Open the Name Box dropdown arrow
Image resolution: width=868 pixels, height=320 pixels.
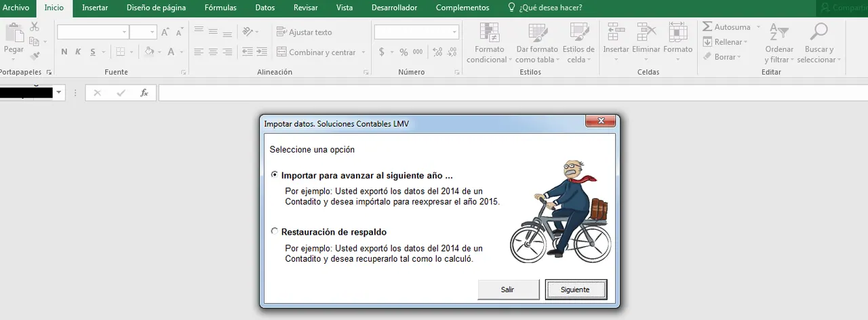59,93
